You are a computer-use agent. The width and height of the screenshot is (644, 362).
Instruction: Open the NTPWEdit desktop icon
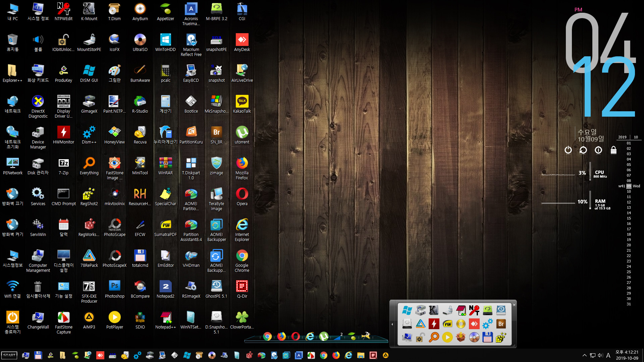(x=63, y=12)
